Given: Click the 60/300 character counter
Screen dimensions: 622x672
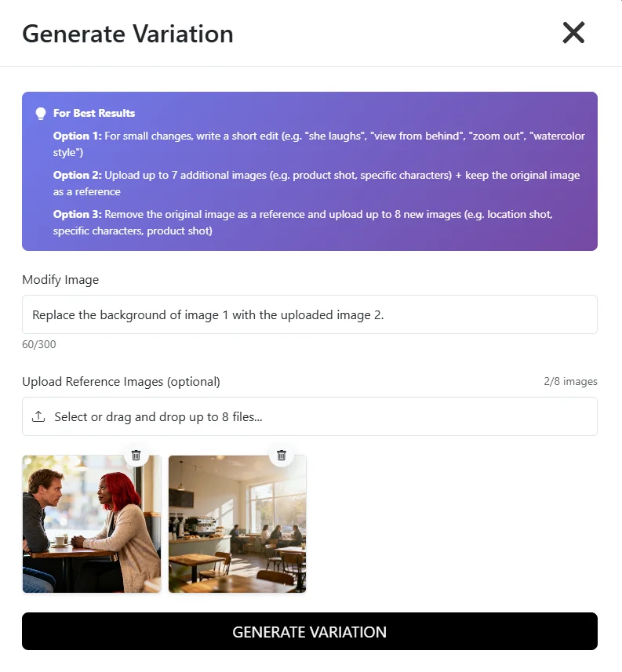Looking at the screenshot, I should [x=39, y=344].
